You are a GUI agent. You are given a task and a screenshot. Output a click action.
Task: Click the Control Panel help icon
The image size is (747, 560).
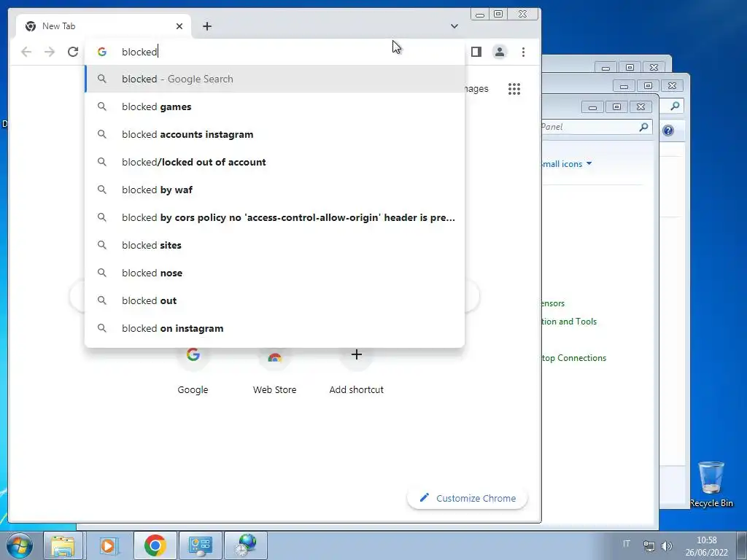(668, 131)
